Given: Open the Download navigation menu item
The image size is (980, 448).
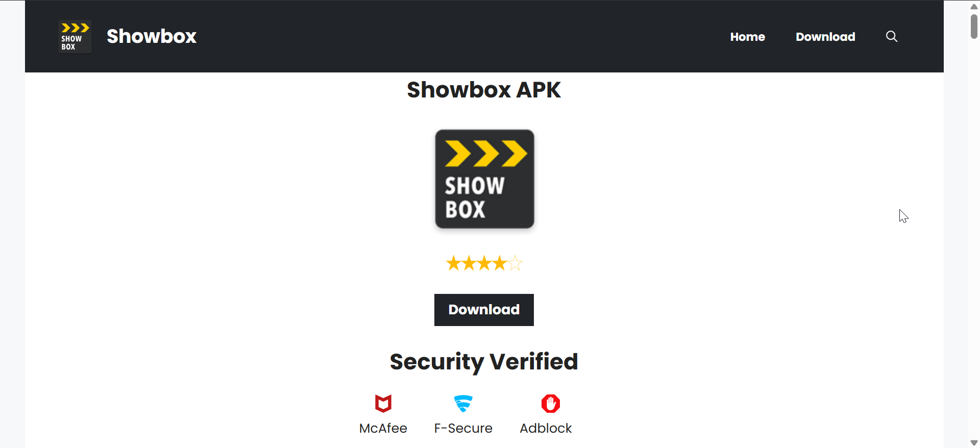Looking at the screenshot, I should tap(825, 37).
